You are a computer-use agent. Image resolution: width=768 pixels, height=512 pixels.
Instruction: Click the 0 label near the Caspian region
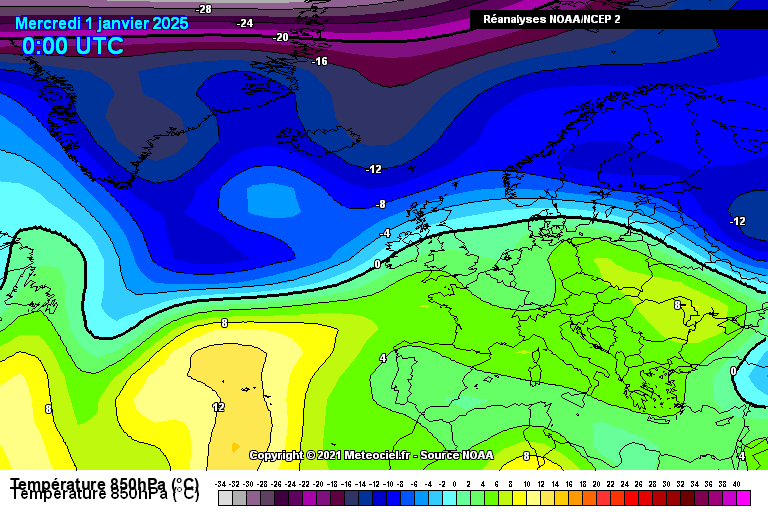click(733, 370)
